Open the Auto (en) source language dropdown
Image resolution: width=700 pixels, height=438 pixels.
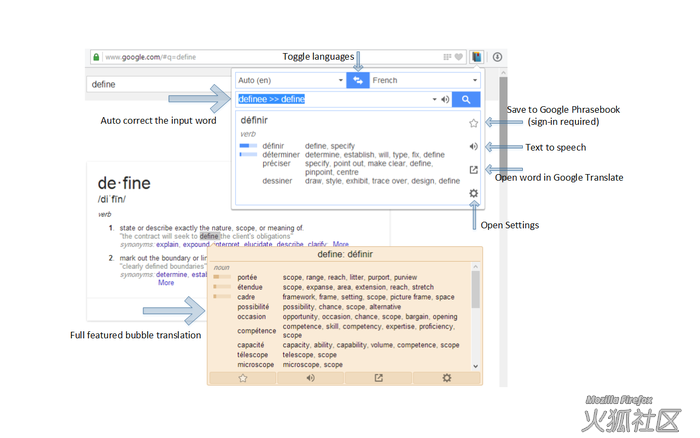coord(291,80)
